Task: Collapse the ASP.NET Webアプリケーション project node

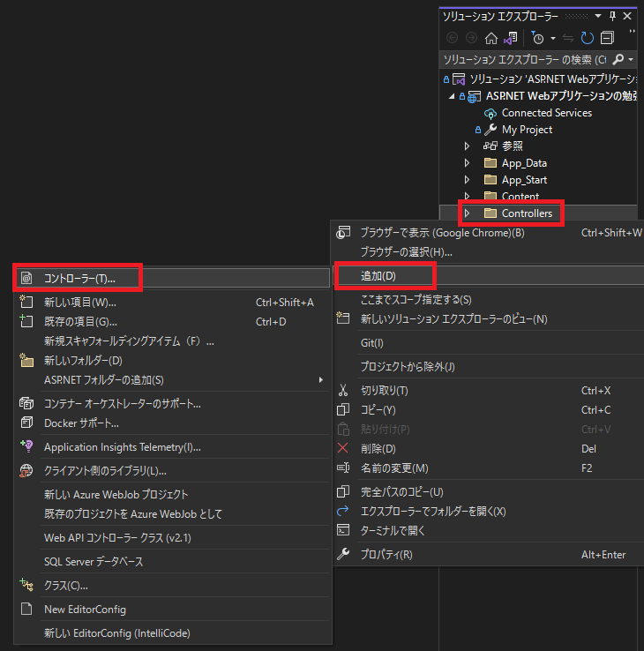Action: pyautogui.click(x=452, y=96)
